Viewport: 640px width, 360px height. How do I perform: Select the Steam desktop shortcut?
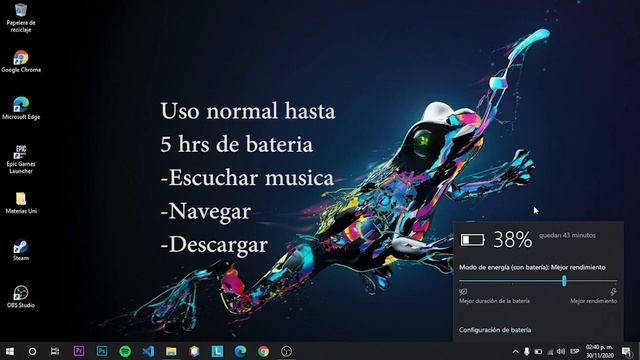pyautogui.click(x=21, y=250)
